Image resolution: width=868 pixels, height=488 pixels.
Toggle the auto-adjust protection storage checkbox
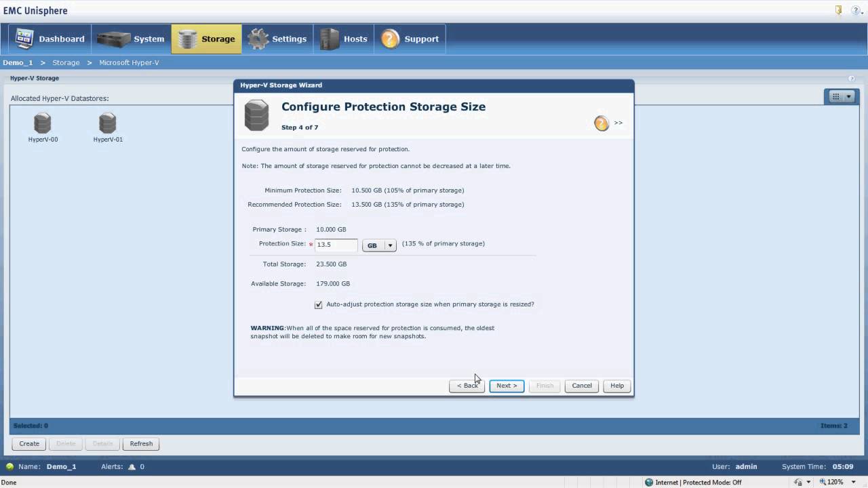click(x=319, y=305)
